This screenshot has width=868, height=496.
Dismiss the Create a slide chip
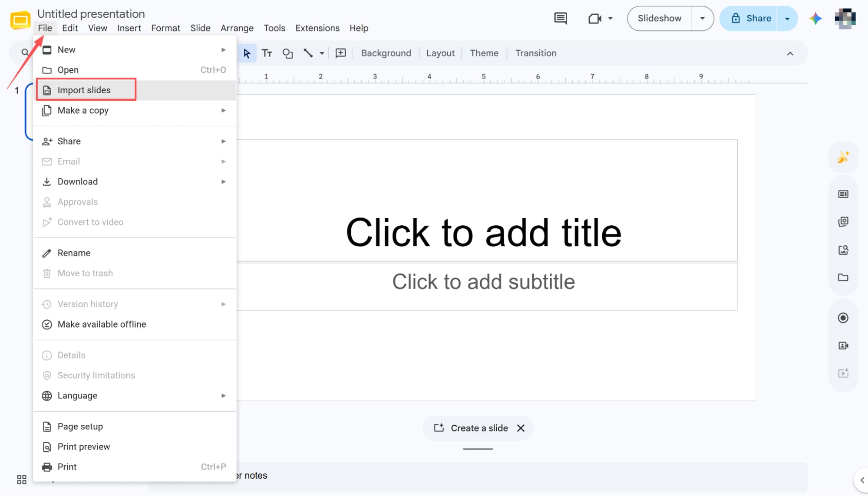point(521,428)
